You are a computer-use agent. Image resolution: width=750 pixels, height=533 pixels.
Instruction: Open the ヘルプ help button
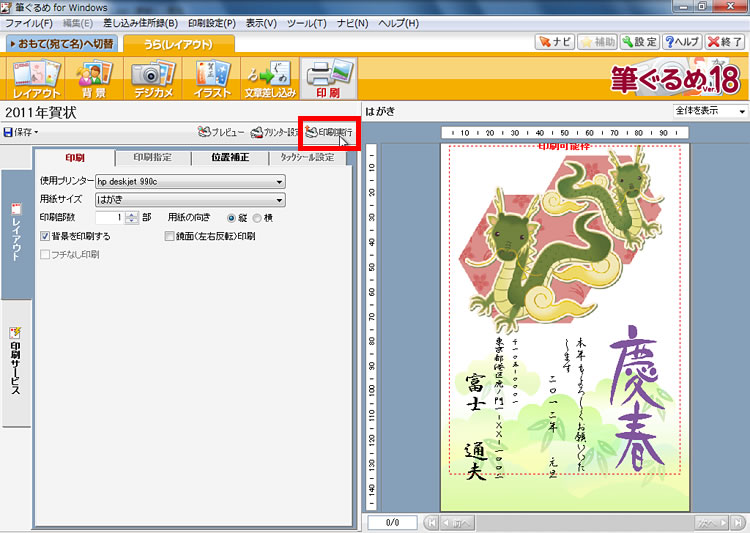tap(683, 42)
